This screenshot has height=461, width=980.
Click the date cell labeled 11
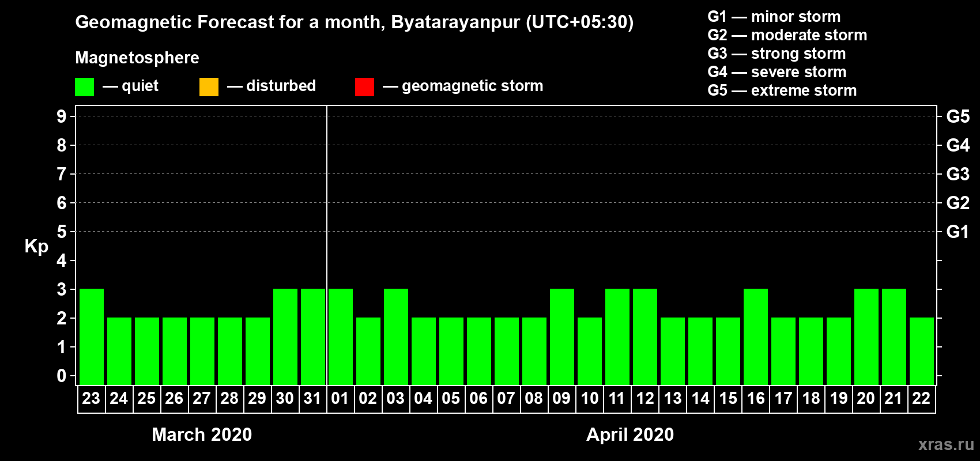[x=617, y=399]
